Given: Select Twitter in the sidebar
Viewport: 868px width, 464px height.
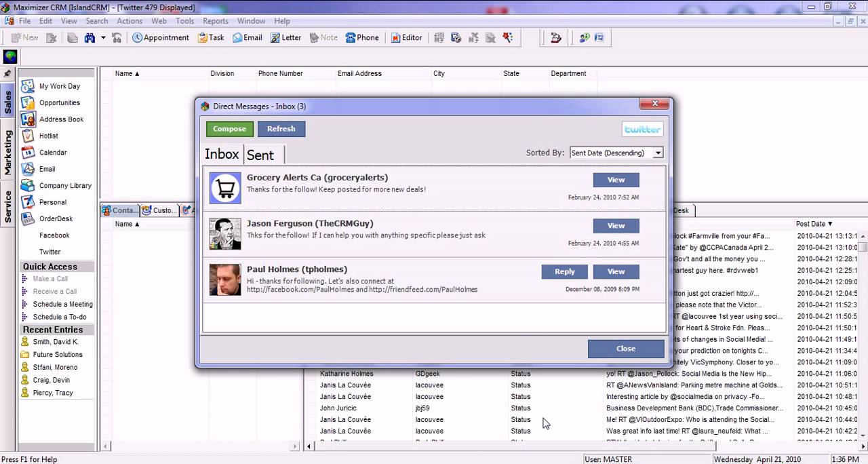Looking at the screenshot, I should pyautogui.click(x=50, y=252).
